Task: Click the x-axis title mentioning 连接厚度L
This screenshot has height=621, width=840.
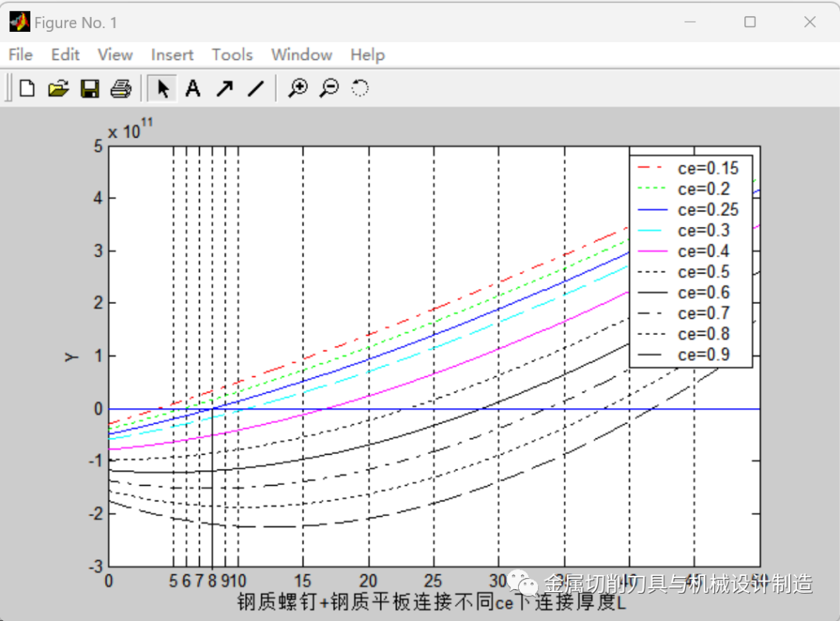Action: pyautogui.click(x=431, y=602)
